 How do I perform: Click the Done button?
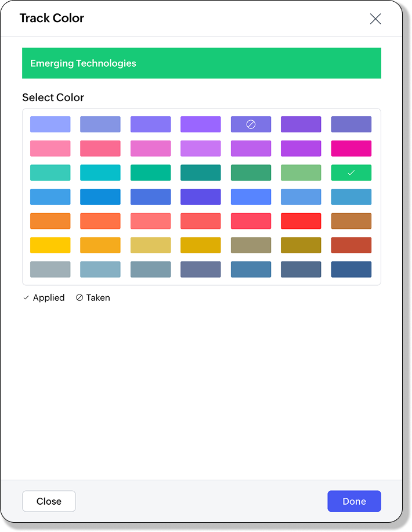(x=354, y=501)
